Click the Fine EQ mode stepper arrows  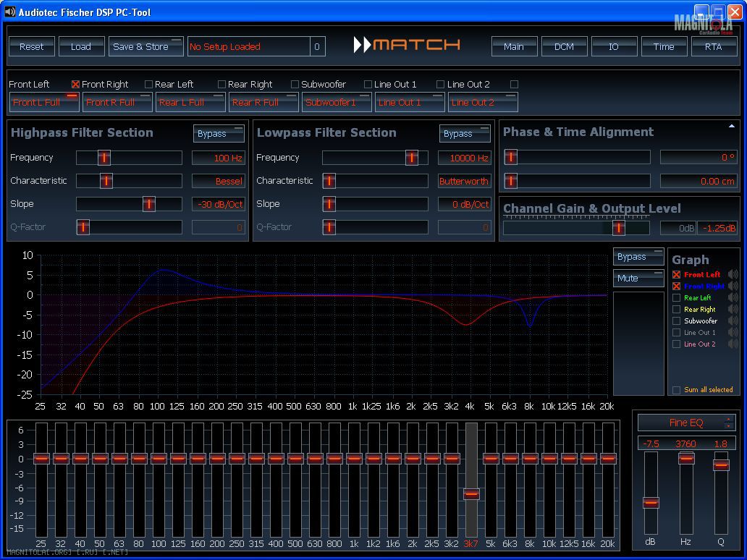728,423
